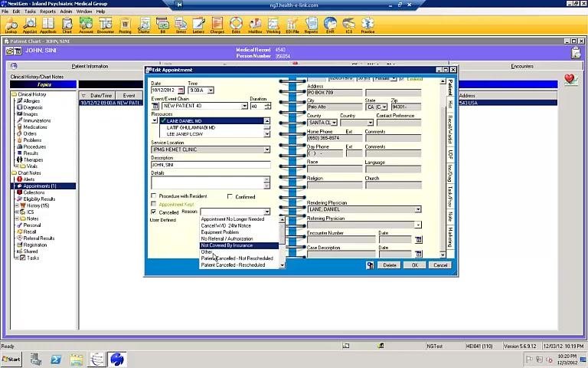Open the Stmts toolbar icon
Screen dimensions: 588x368
coord(181,25)
